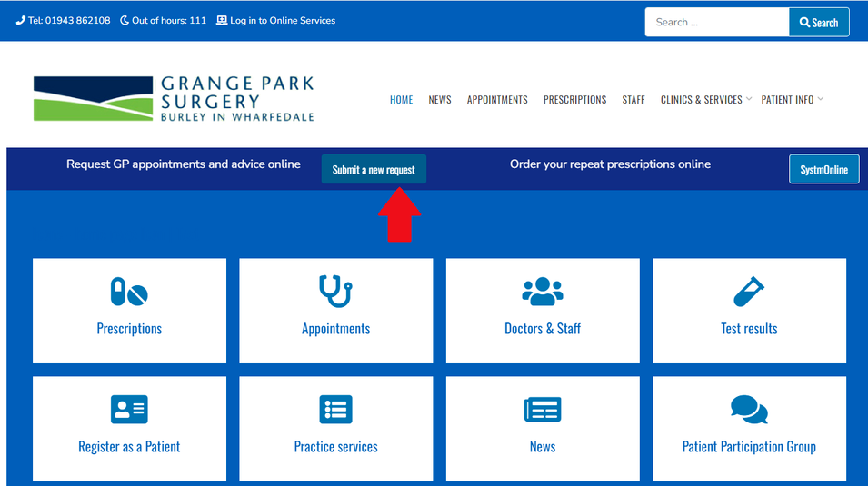Click the phone icon beside the telephone number
The image size is (868, 486).
pos(21,21)
